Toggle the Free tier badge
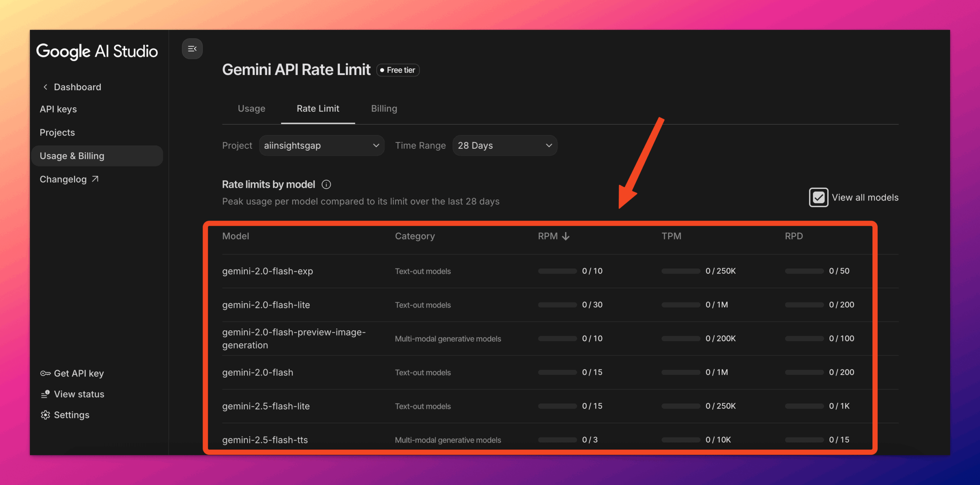980x485 pixels. click(x=397, y=70)
